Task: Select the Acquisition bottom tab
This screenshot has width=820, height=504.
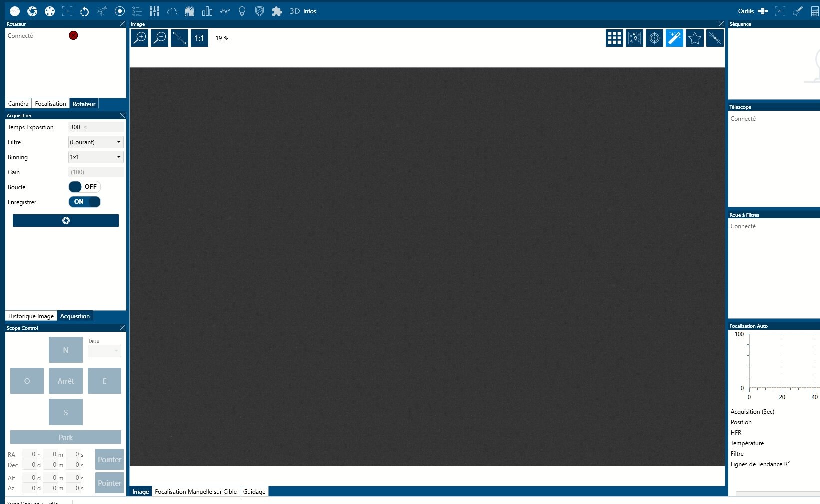Action: [75, 316]
